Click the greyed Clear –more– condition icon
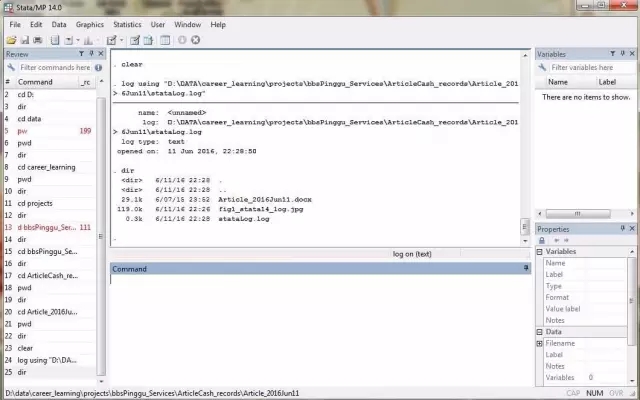This screenshot has width=640, height=400. (182, 40)
